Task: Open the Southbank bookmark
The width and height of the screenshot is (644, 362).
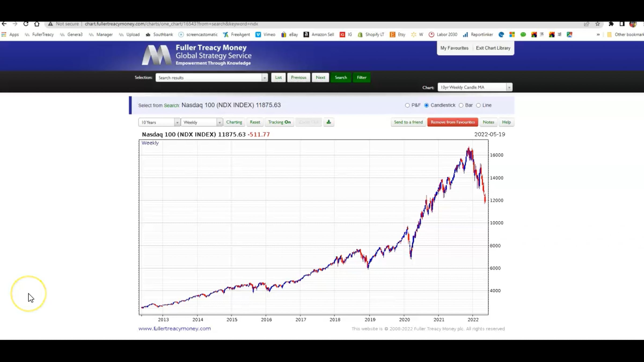Action: [159, 35]
